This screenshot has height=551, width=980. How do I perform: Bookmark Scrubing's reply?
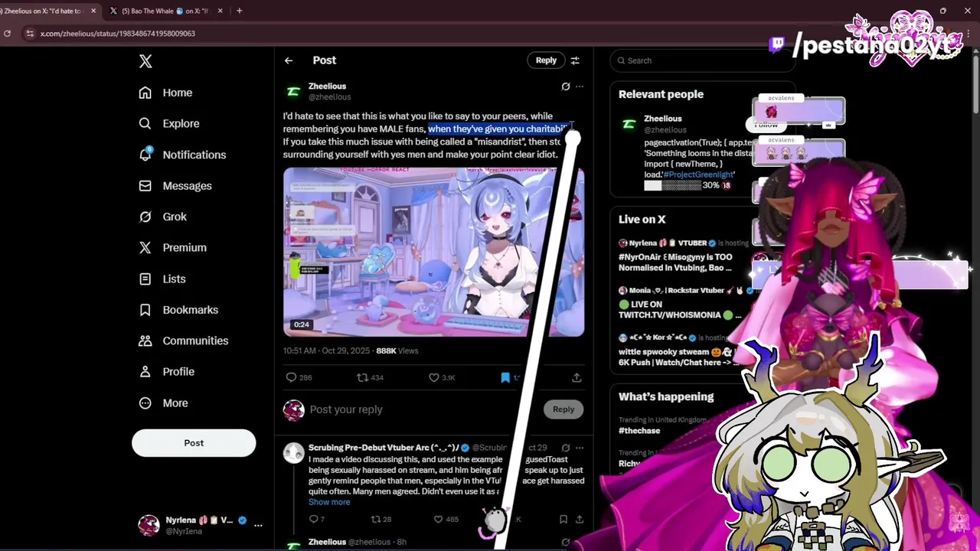pyautogui.click(x=563, y=520)
